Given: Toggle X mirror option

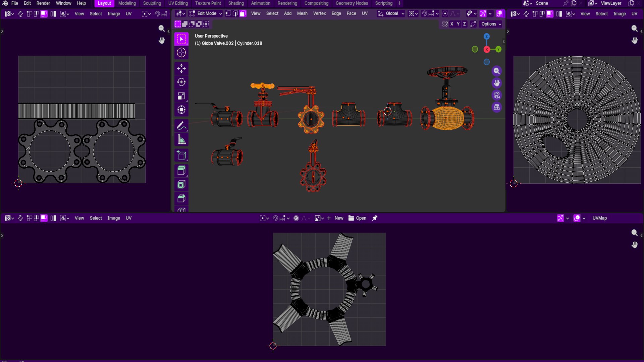Looking at the screenshot, I should (x=452, y=24).
